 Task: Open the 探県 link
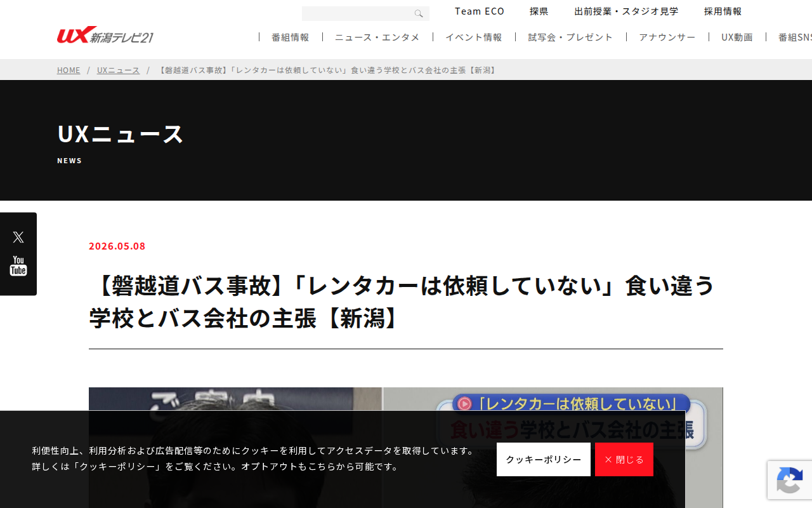(539, 11)
